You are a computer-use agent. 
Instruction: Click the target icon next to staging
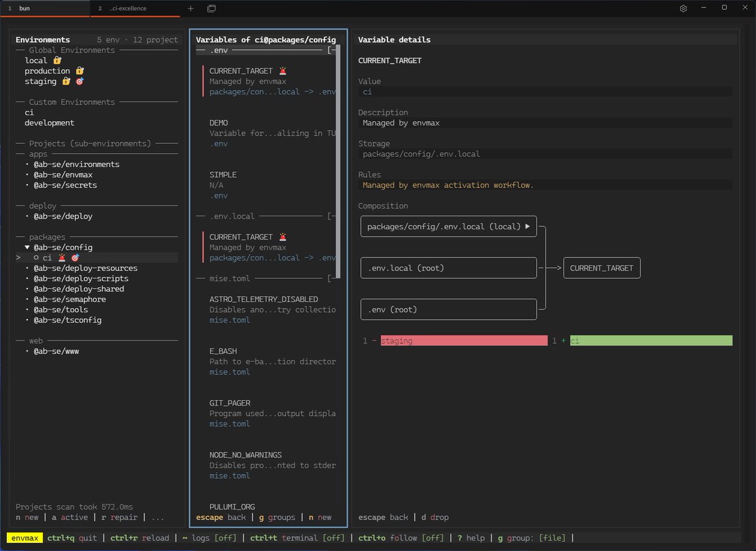tap(79, 81)
